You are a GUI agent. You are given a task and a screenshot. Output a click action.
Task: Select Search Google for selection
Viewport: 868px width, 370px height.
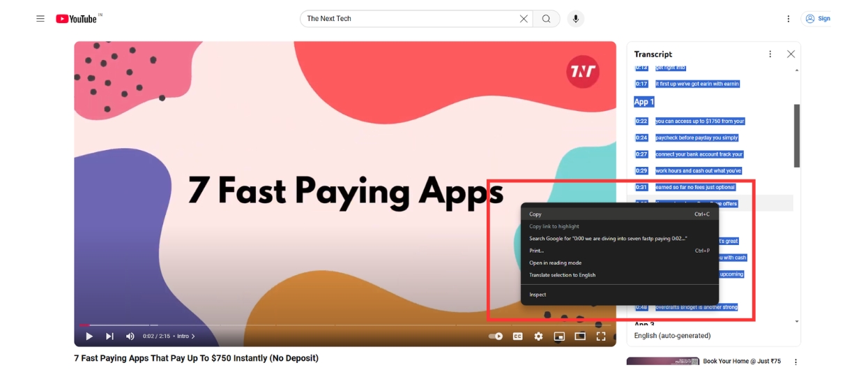(x=620, y=239)
